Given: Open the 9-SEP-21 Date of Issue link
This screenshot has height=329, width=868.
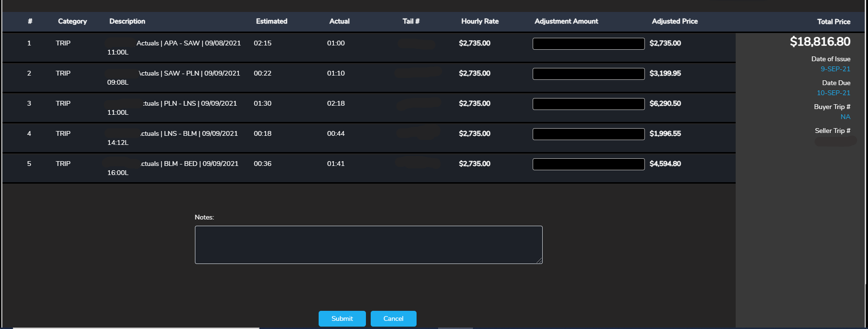Looking at the screenshot, I should coord(835,69).
